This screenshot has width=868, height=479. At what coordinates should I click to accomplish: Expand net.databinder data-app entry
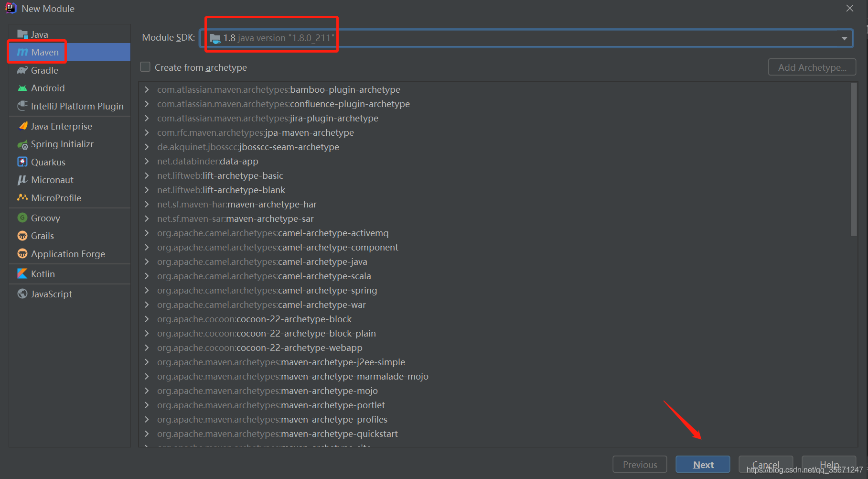pyautogui.click(x=147, y=161)
